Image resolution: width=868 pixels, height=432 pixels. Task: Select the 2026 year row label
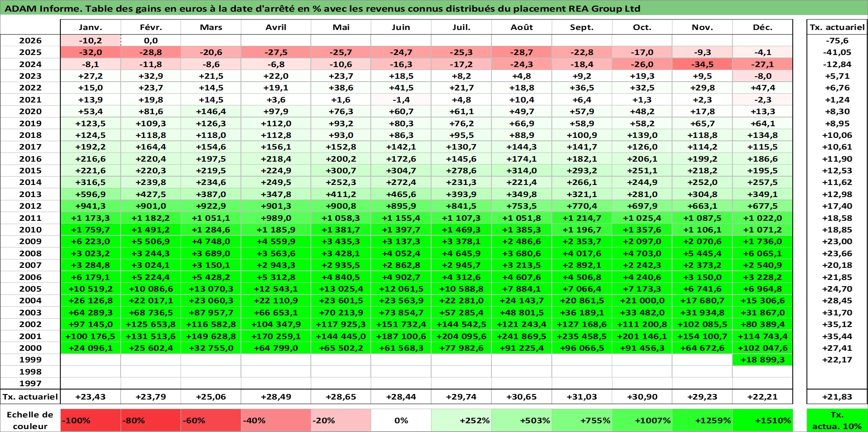30,40
